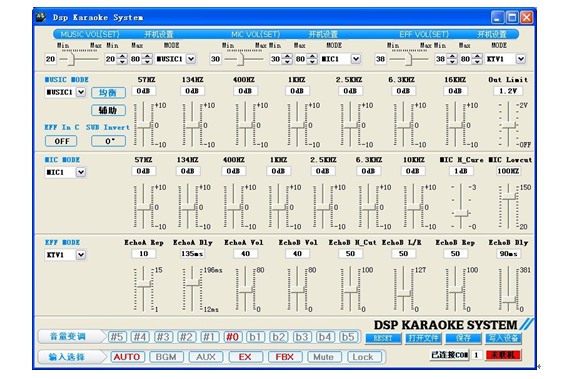This screenshot has width=570, height=379.
Task: Decrease music Max value with down stepper
Action: (x=147, y=62)
